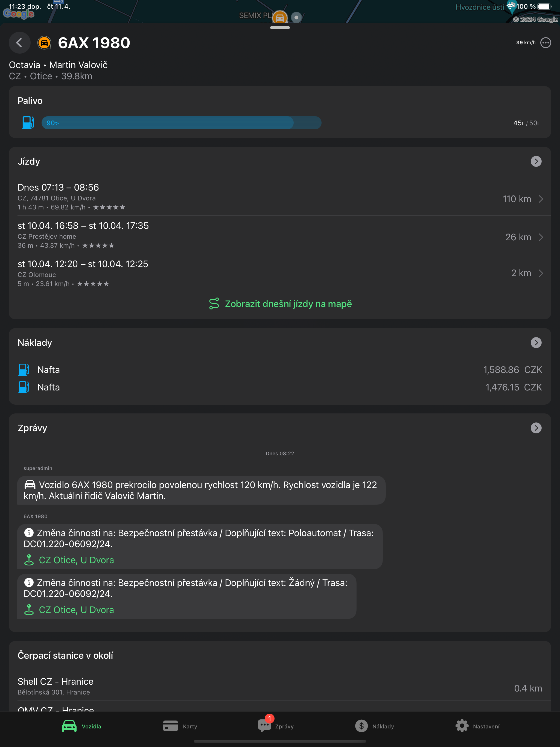Viewport: 560px width, 747px height.
Task: Click the 90% fuel level progress bar
Action: tap(181, 122)
